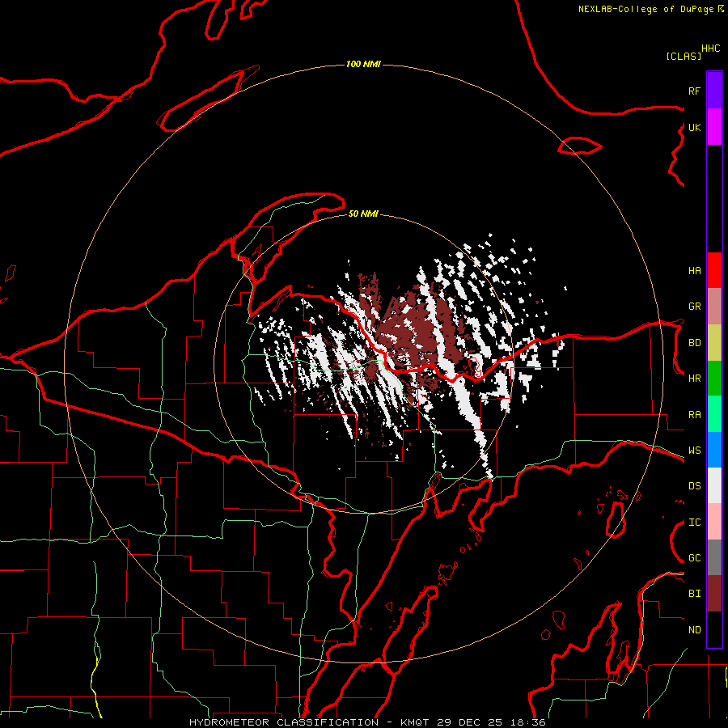The width and height of the screenshot is (728, 728).
Task: Click the BD yellow legend swatch
Action: (714, 343)
